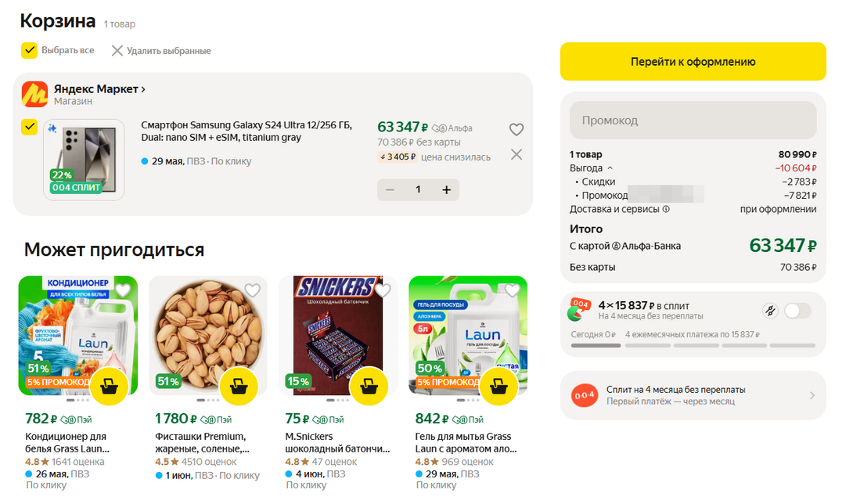Uncheck the Samsung smartphone item checkbox

30,127
